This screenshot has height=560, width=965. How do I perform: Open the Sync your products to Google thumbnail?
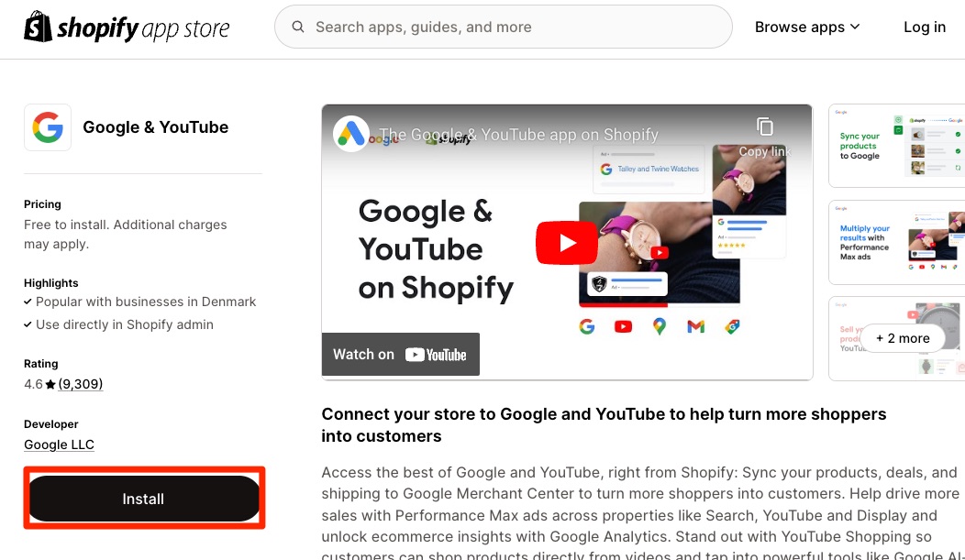pos(897,146)
